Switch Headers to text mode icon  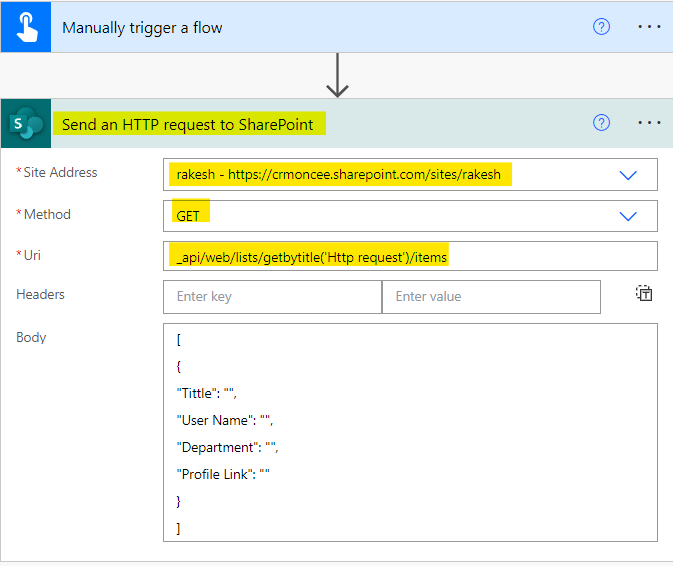(644, 294)
